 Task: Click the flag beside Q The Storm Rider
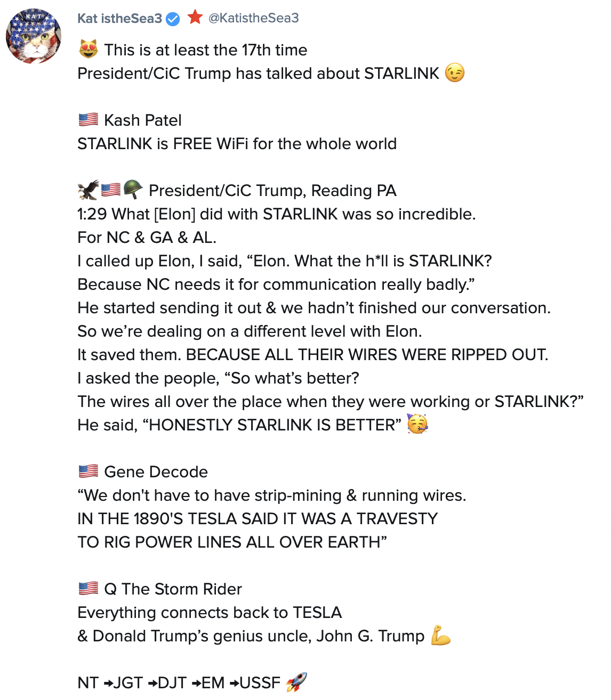(89, 589)
